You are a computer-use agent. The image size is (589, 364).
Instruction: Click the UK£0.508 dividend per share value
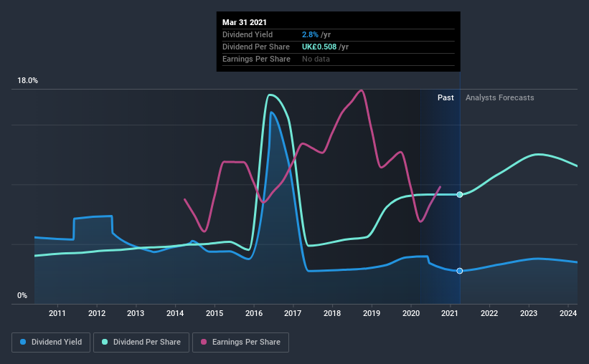(x=319, y=47)
